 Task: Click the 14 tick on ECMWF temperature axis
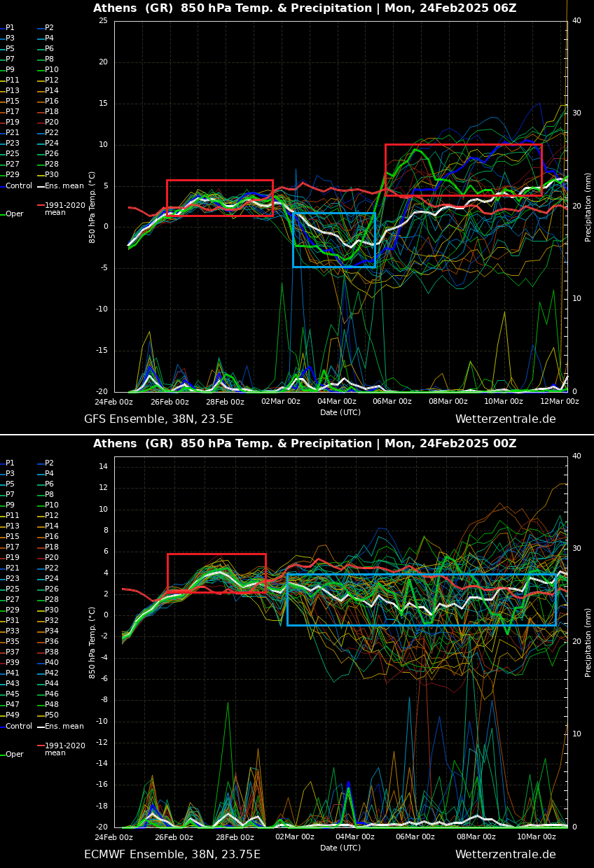point(104,466)
